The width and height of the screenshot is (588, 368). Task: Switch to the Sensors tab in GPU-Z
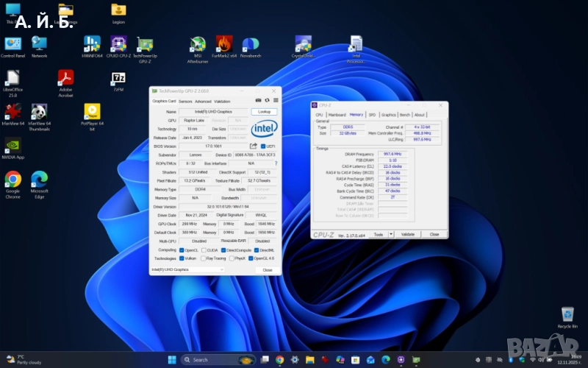pyautogui.click(x=185, y=101)
